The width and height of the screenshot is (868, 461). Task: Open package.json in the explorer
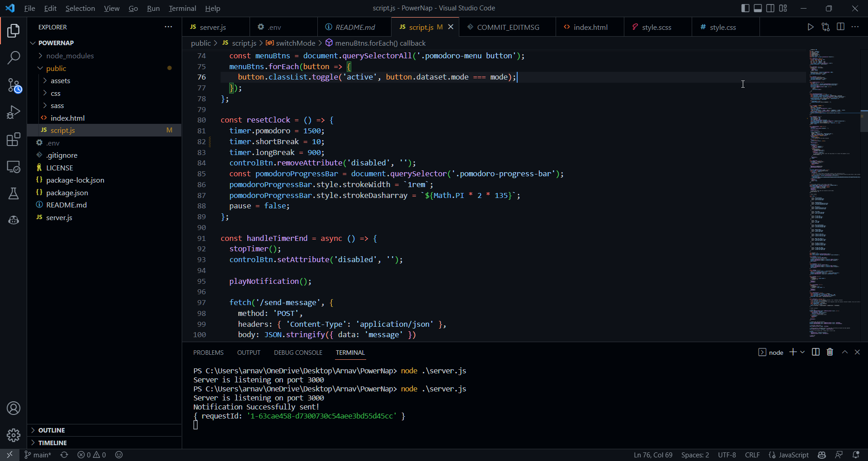[x=67, y=193]
